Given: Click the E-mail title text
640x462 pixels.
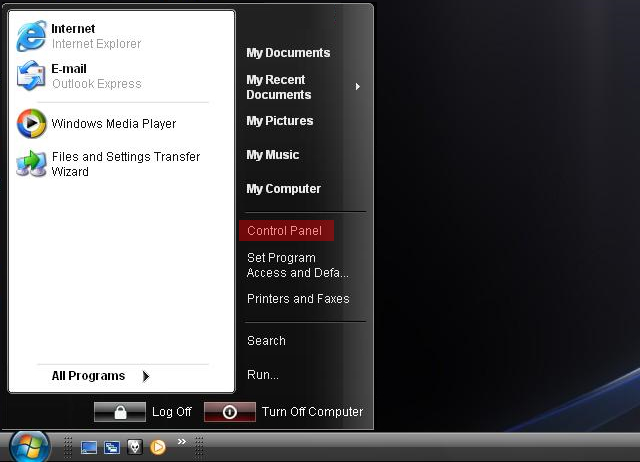Looking at the screenshot, I should point(69,69).
